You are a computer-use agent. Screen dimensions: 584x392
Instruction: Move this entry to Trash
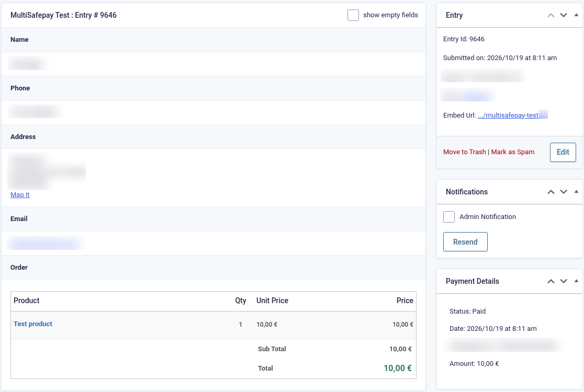pos(465,152)
